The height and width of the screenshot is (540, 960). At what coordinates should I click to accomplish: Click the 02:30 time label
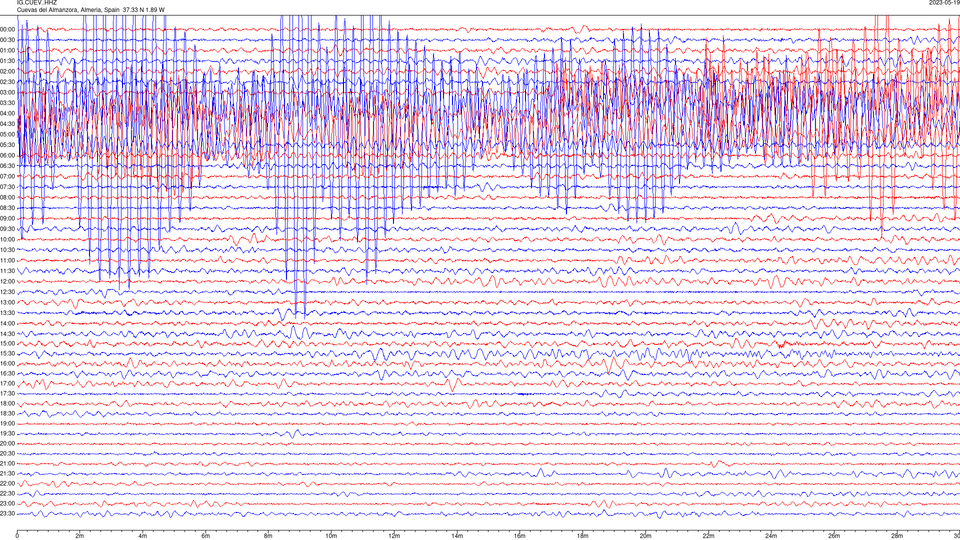[x=7, y=82]
